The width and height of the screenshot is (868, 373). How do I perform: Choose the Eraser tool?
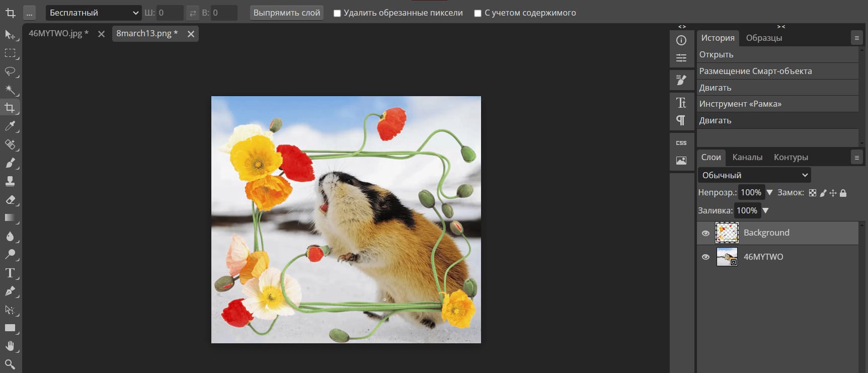click(10, 200)
